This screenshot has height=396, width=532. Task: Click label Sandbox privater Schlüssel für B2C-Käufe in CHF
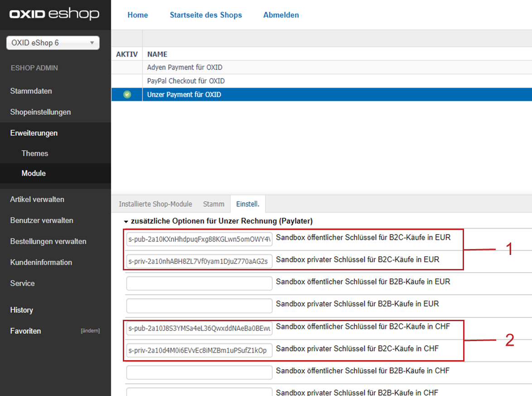(x=357, y=348)
